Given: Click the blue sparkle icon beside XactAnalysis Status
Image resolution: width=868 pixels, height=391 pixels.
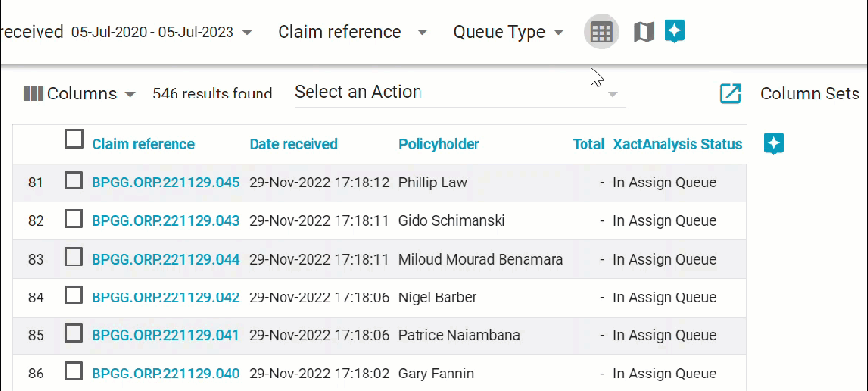Looking at the screenshot, I should click(773, 144).
